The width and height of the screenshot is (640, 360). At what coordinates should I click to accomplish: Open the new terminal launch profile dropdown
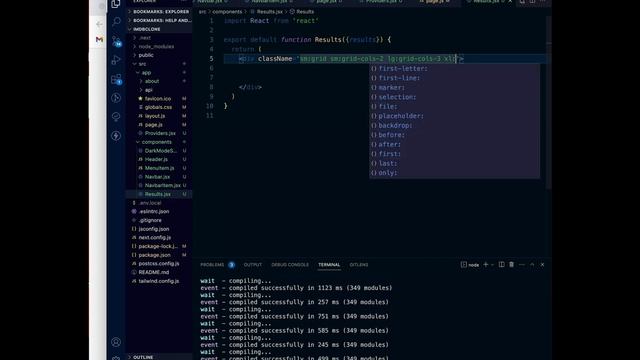[492, 265]
